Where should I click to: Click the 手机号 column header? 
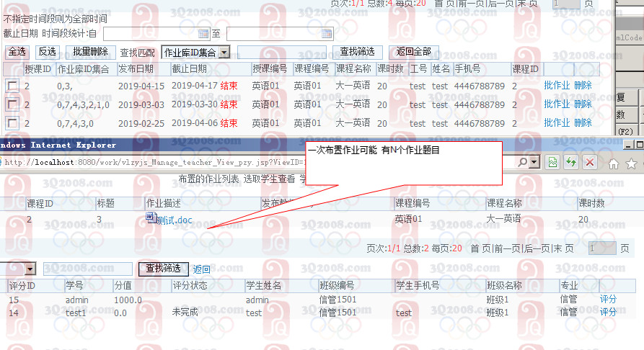coord(467,69)
